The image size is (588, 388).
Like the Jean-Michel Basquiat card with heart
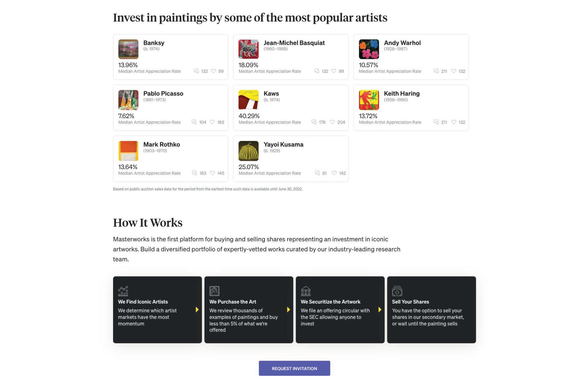point(333,71)
